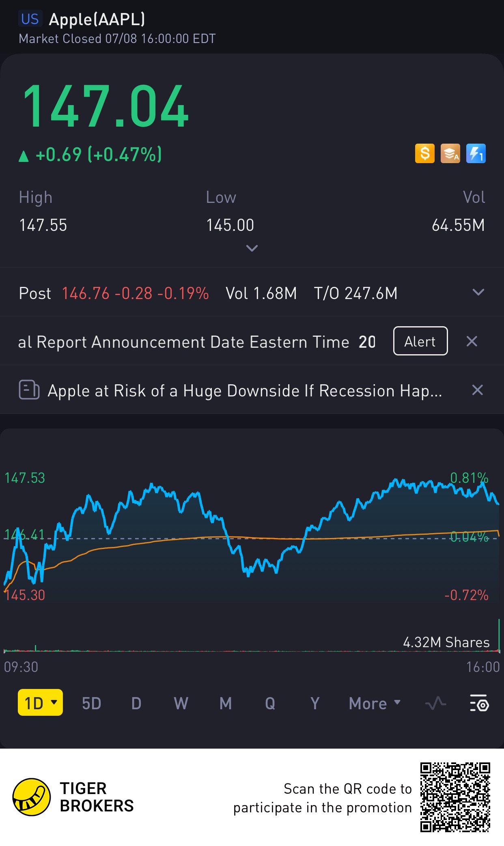Tap the +0.69 (+0.47%) change value
This screenshot has height=846, width=504.
[x=99, y=155]
